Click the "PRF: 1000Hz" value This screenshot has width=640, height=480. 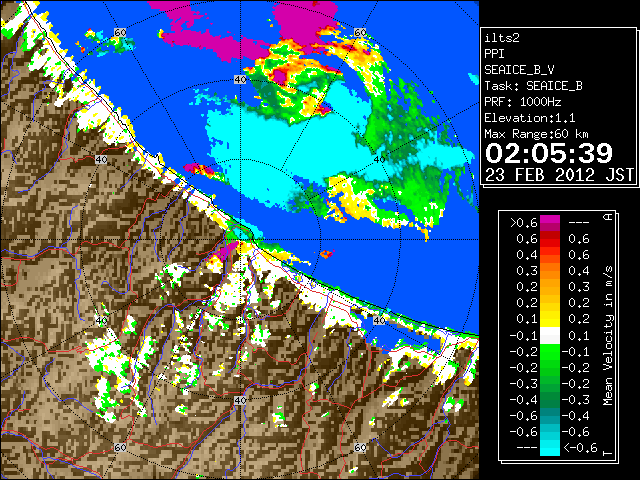(x=522, y=102)
